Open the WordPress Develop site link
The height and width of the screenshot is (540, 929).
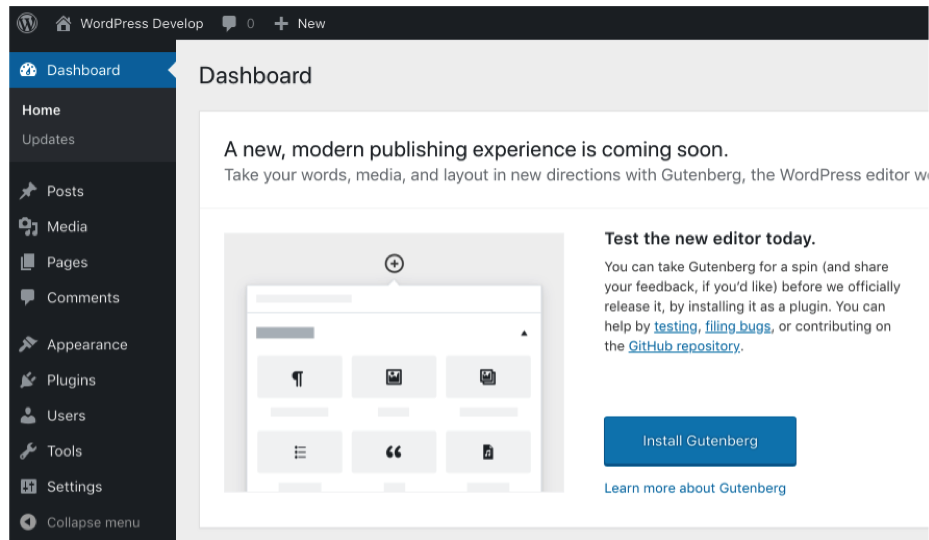pos(142,23)
